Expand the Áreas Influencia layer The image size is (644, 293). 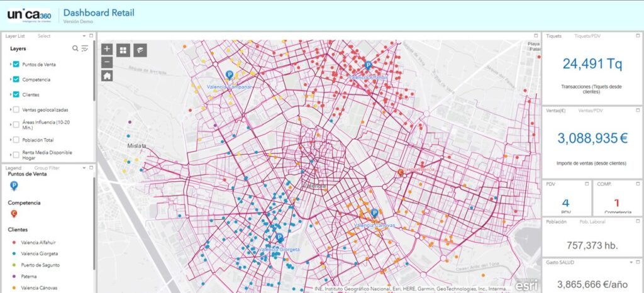[x=10, y=124]
